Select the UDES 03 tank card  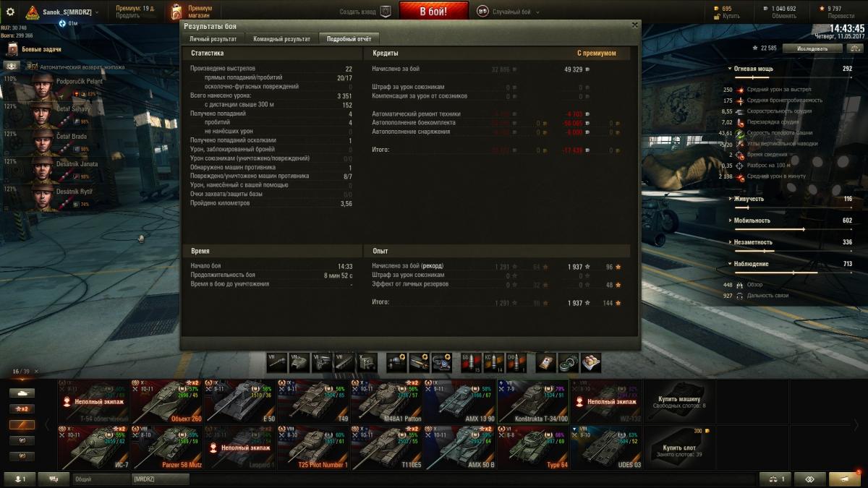pyautogui.click(x=605, y=448)
